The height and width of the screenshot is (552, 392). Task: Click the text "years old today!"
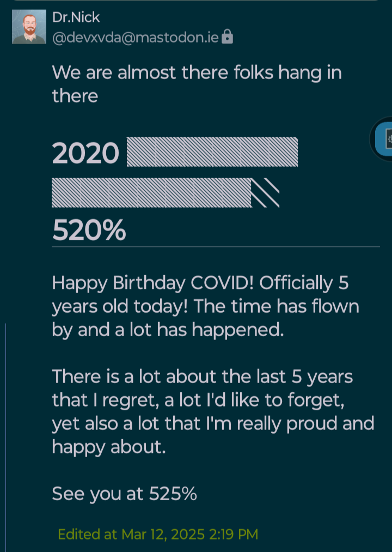(x=120, y=306)
